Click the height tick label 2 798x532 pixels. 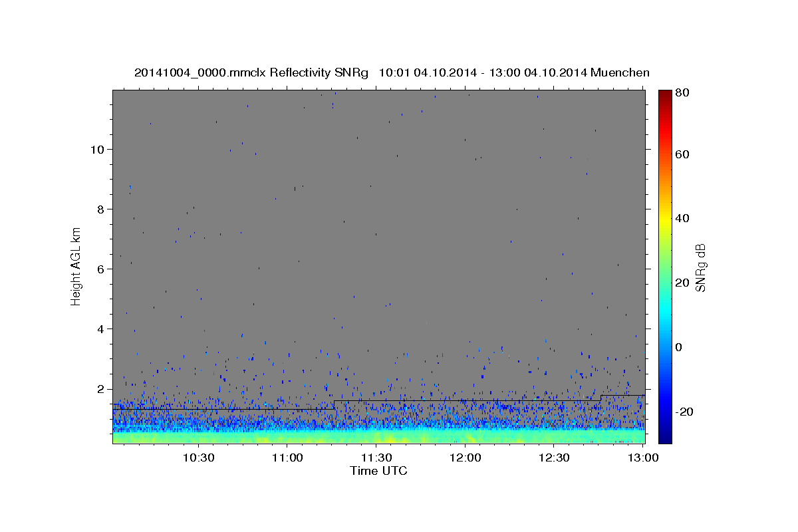pyautogui.click(x=99, y=388)
